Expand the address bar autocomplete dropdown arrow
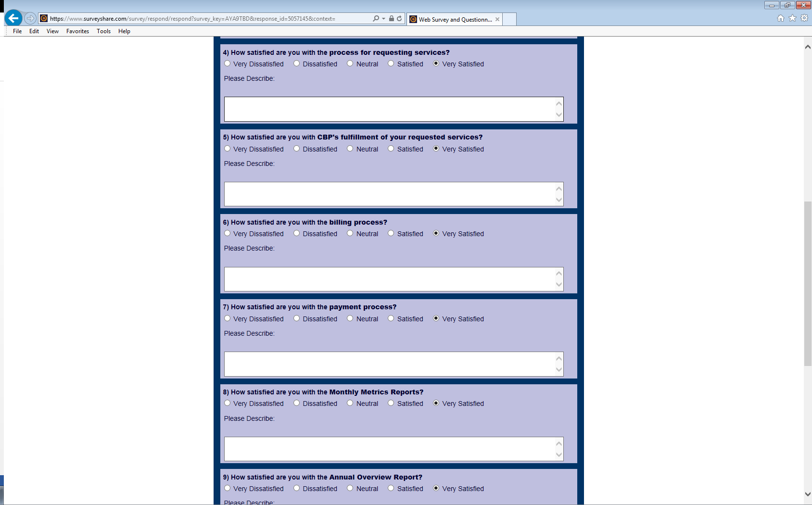 (383, 18)
